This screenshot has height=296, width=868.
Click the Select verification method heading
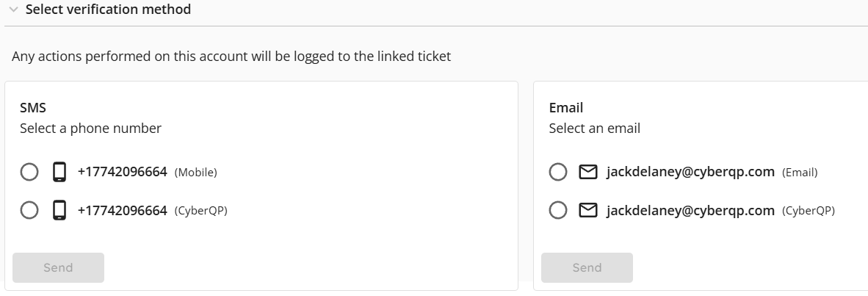pos(108,10)
